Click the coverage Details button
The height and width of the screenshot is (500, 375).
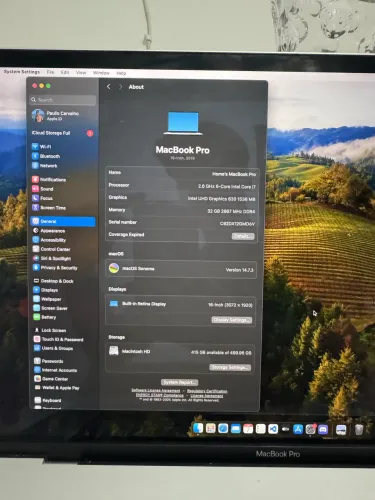click(x=243, y=236)
